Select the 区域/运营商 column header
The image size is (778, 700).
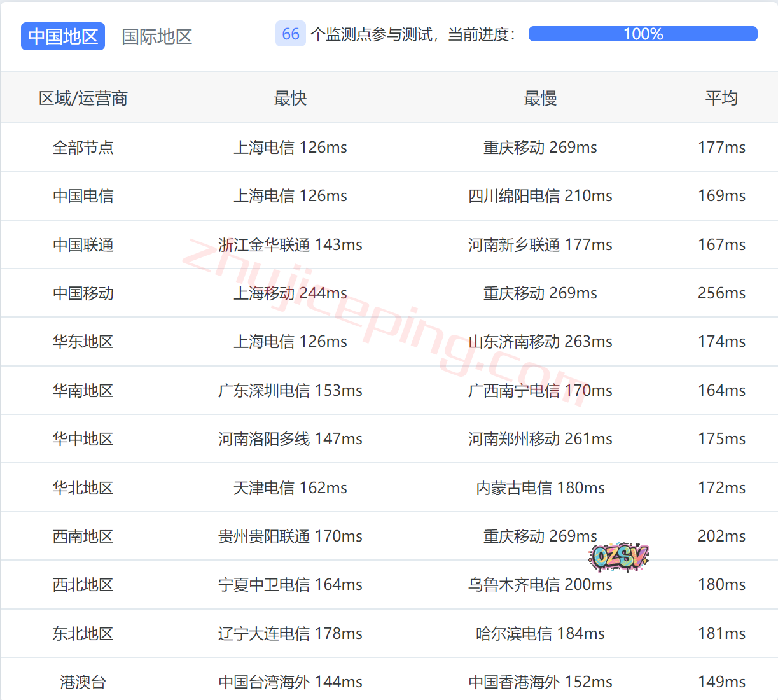(83, 98)
